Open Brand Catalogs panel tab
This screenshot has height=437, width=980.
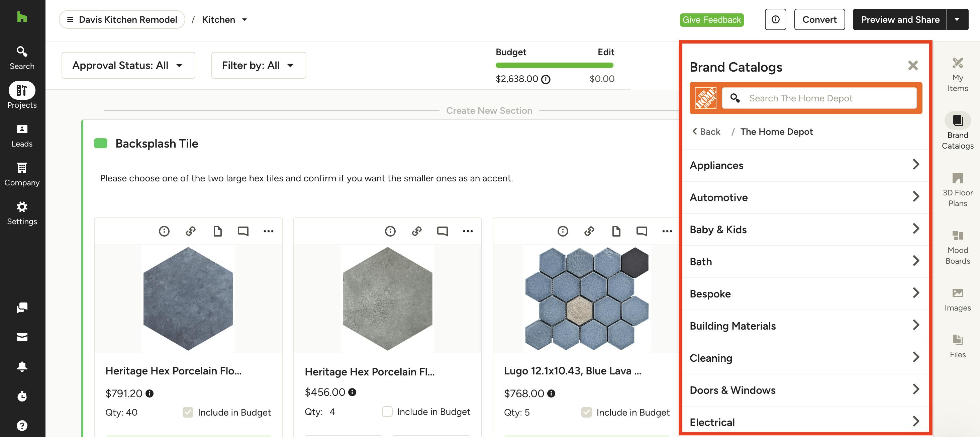point(958,130)
